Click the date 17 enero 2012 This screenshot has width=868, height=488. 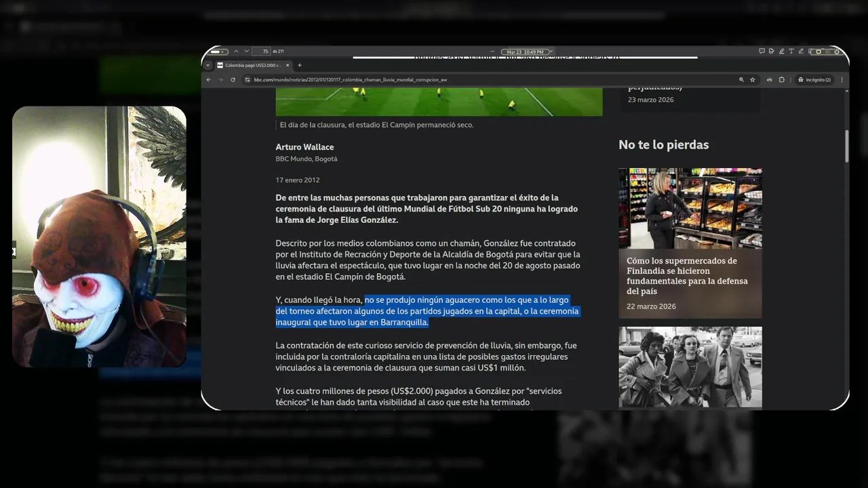tap(298, 180)
